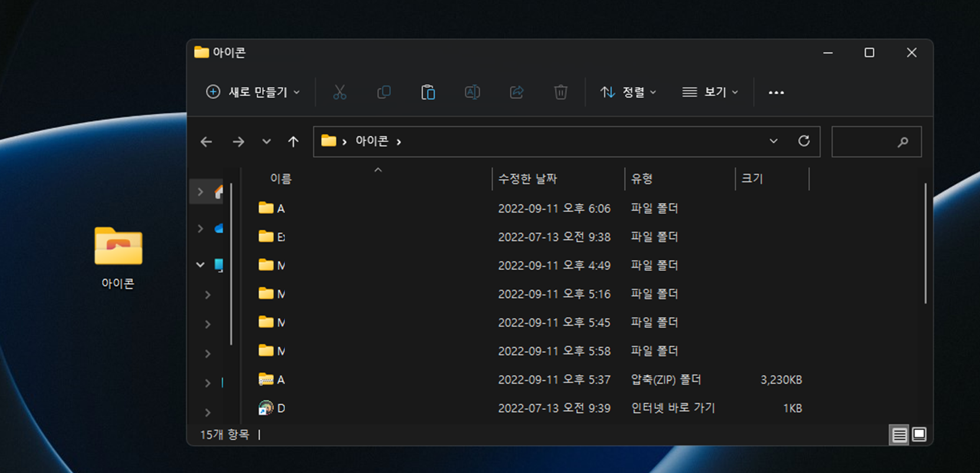Go back with the left arrow

pos(206,142)
